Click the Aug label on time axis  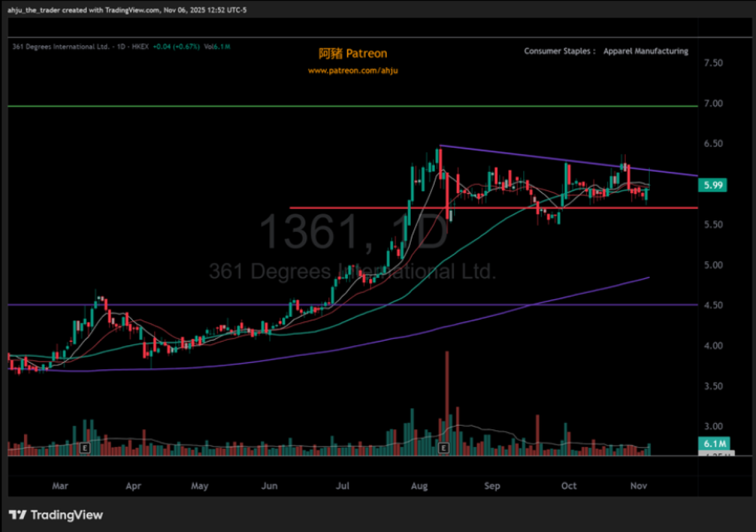419,486
